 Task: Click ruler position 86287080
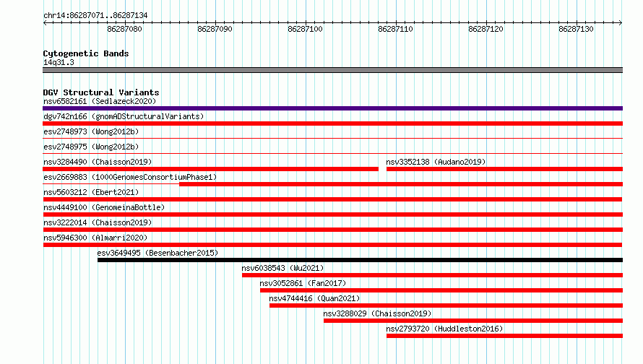pos(125,29)
